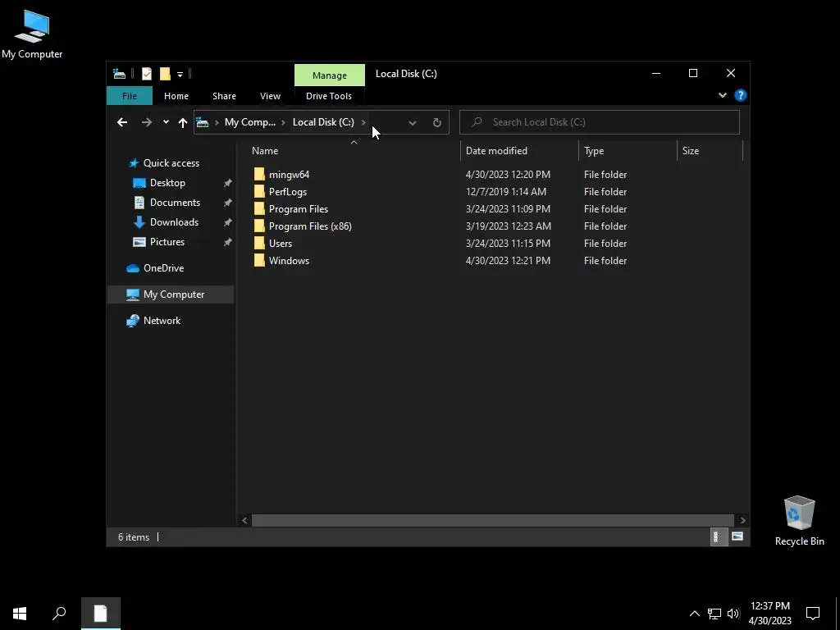Open the Drive Tools tab
The height and width of the screenshot is (630, 840).
pos(329,96)
